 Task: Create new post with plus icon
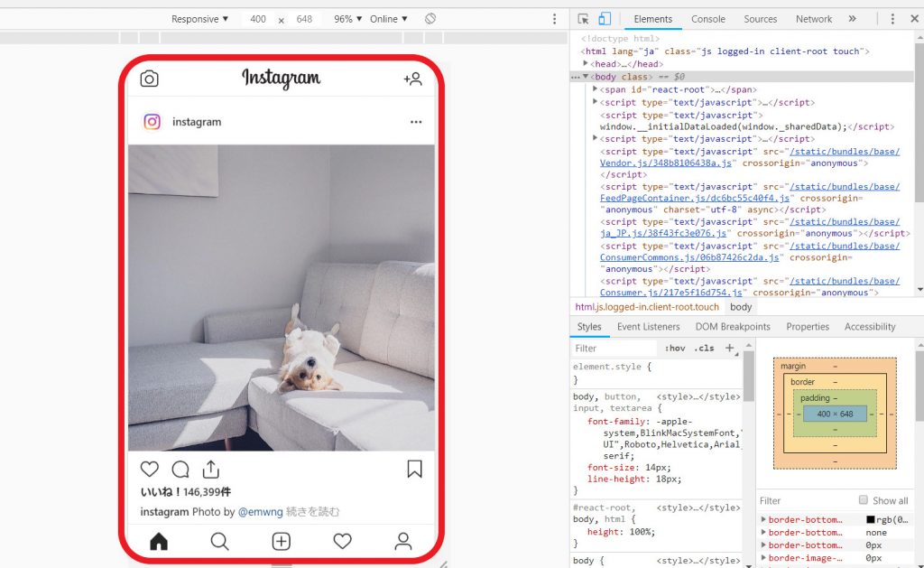coord(282,541)
